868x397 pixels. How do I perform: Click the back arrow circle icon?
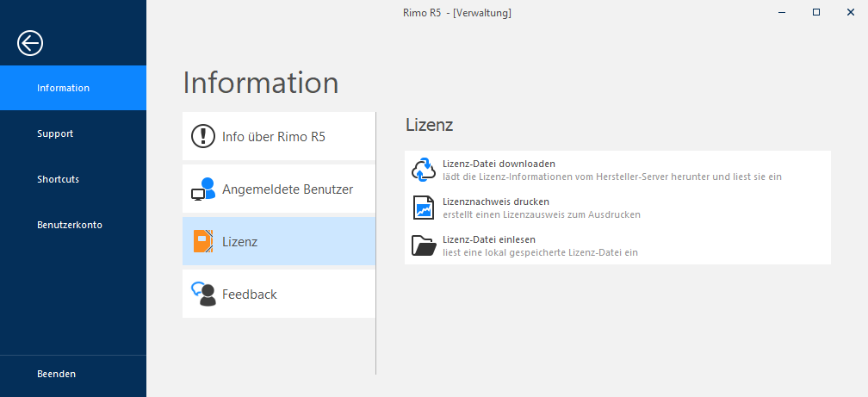30,43
